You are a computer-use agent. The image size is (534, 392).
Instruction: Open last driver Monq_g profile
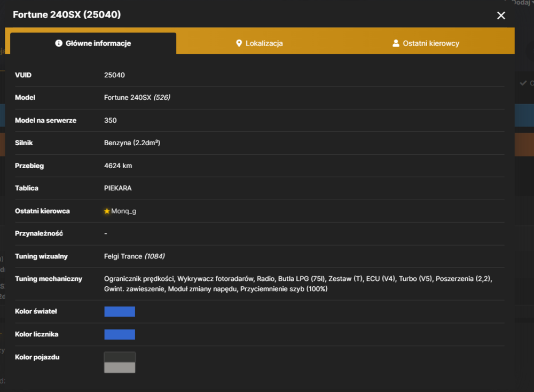coord(124,211)
